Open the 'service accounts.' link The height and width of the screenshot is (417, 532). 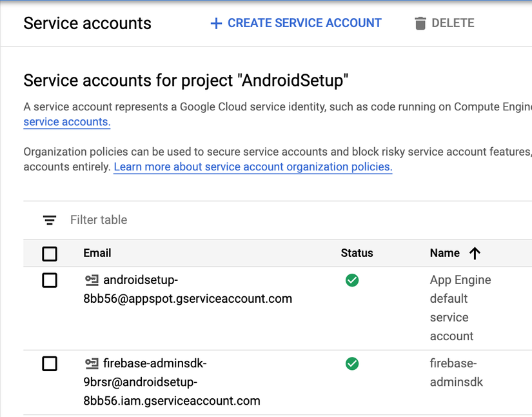click(x=67, y=122)
